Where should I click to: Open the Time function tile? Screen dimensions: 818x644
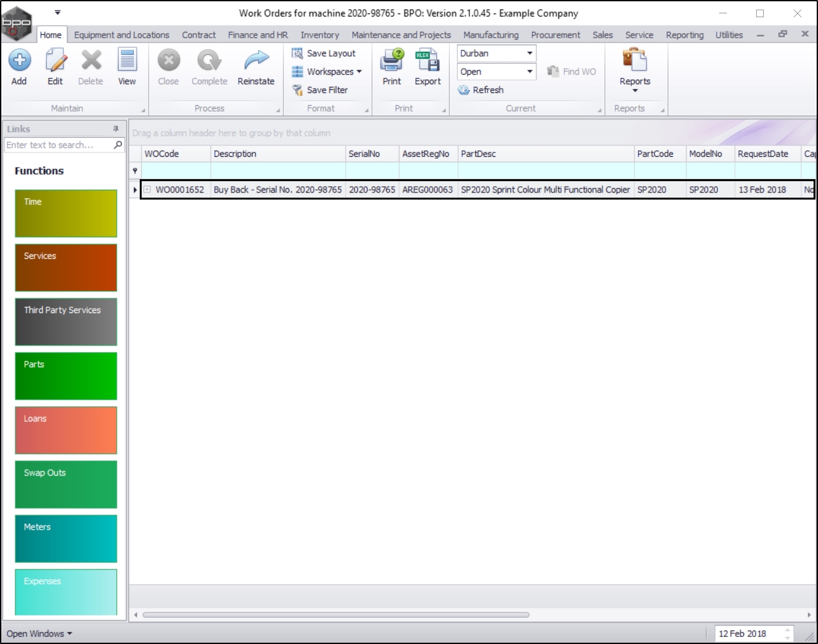click(66, 214)
